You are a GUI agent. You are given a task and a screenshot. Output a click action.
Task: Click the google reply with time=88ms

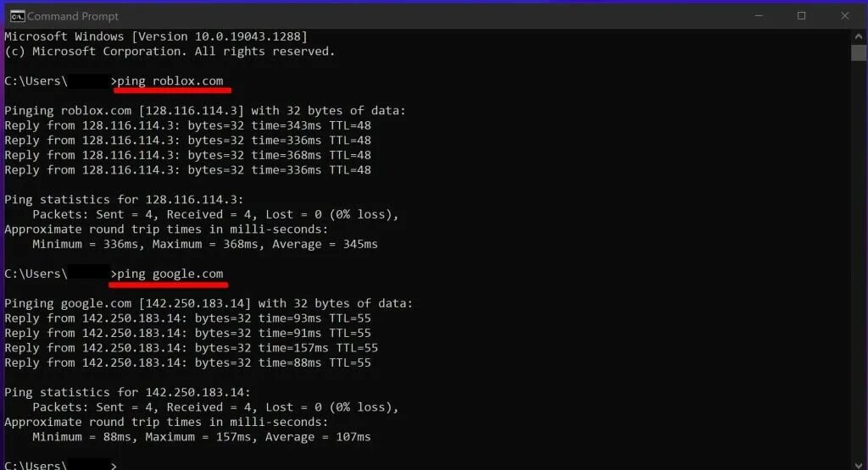pyautogui.click(x=187, y=363)
